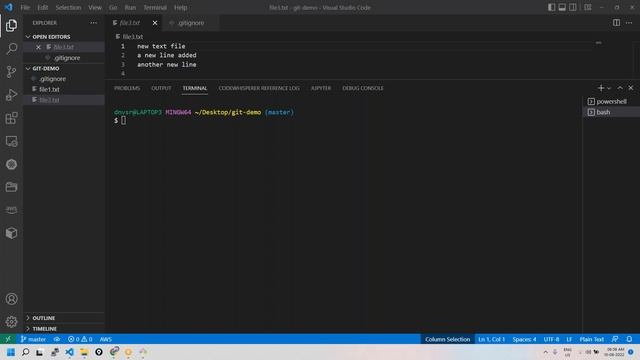
Task: Open Explorer Views and More Actions ellipsis
Action: click(x=94, y=23)
